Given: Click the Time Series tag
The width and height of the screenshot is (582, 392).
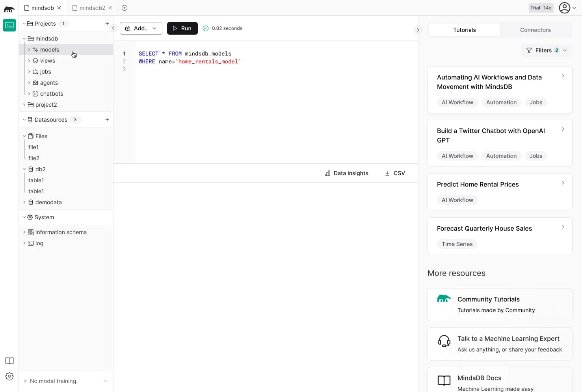Looking at the screenshot, I should [x=457, y=244].
